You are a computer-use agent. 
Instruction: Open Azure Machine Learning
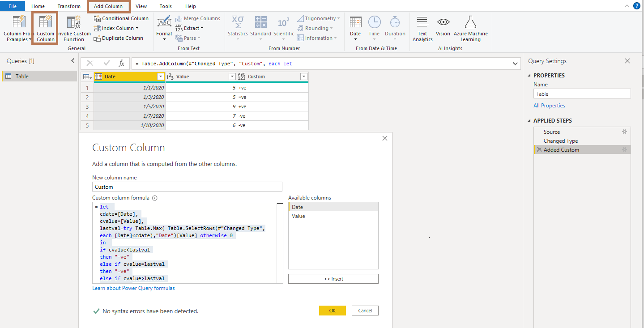(x=470, y=28)
